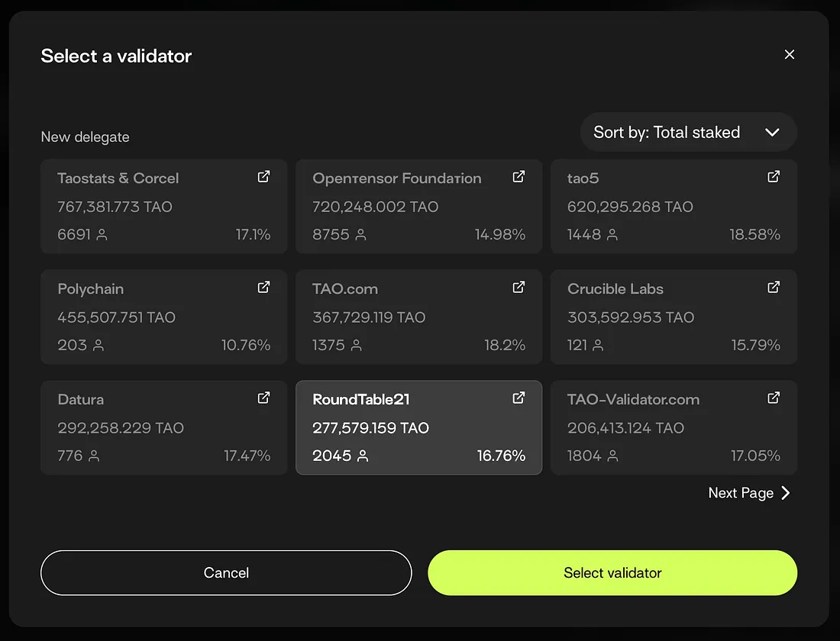Go to Next Page of validators

point(749,493)
